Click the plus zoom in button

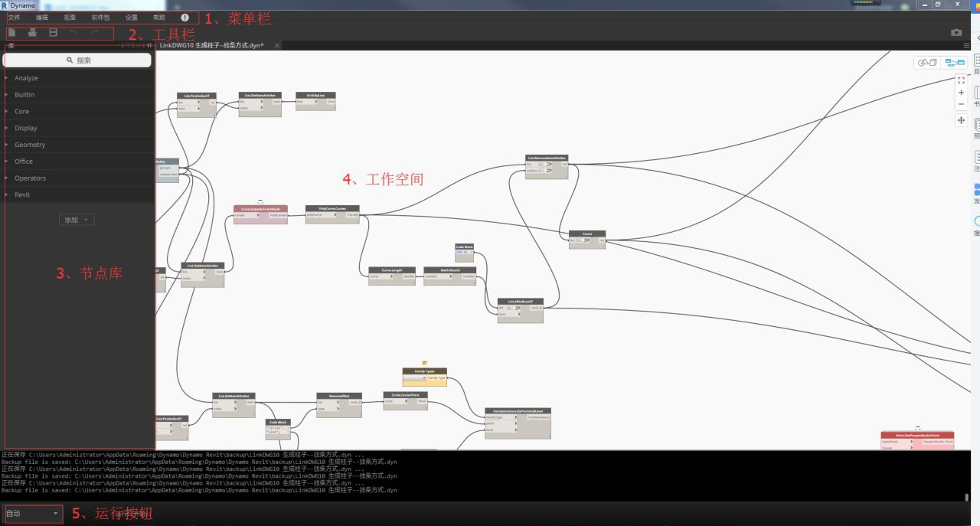coord(961,92)
